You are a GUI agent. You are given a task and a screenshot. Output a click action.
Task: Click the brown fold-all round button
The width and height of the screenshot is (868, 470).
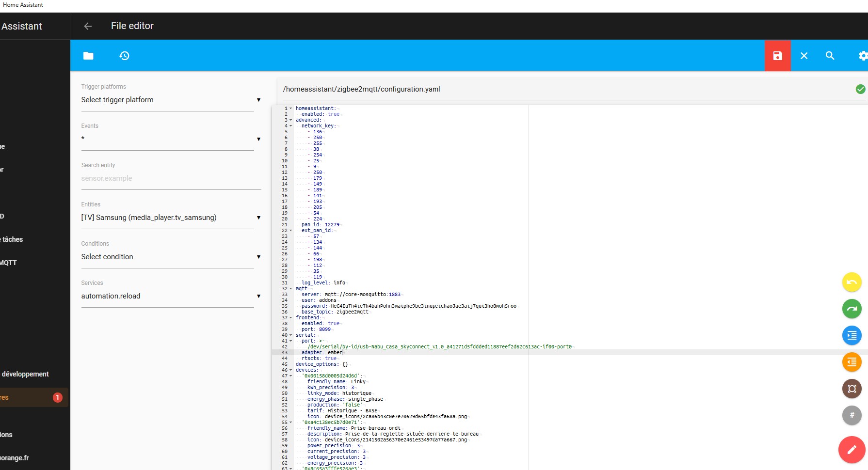(852, 389)
